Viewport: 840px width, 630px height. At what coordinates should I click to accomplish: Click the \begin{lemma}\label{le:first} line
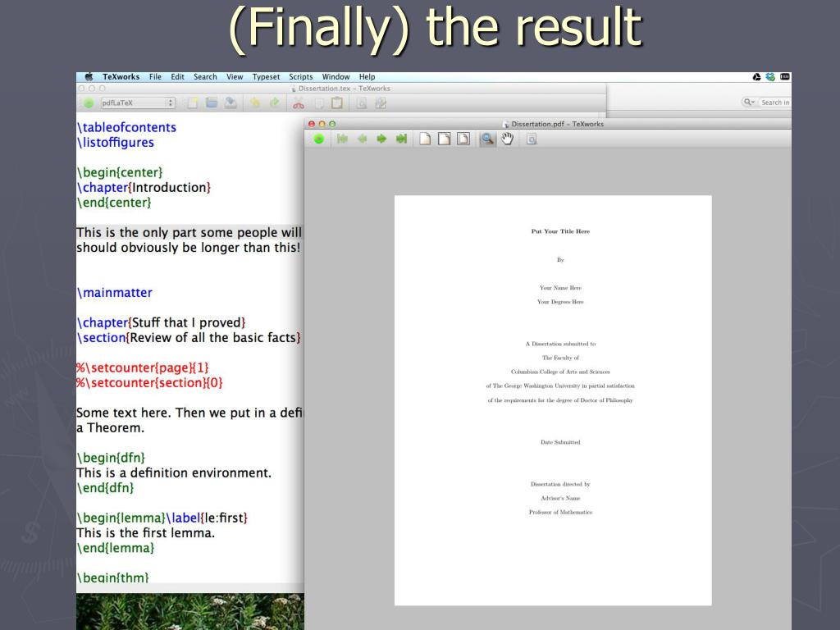162,518
